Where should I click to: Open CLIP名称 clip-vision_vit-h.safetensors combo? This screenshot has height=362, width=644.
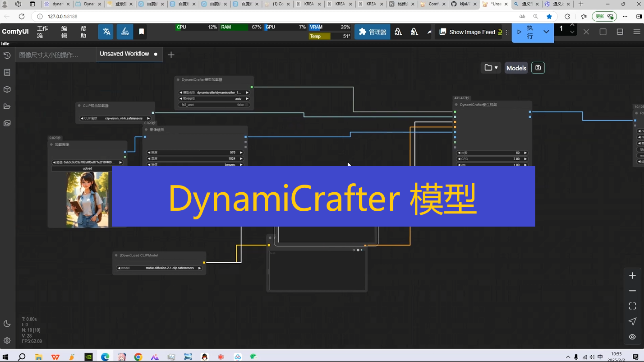pyautogui.click(x=115, y=118)
